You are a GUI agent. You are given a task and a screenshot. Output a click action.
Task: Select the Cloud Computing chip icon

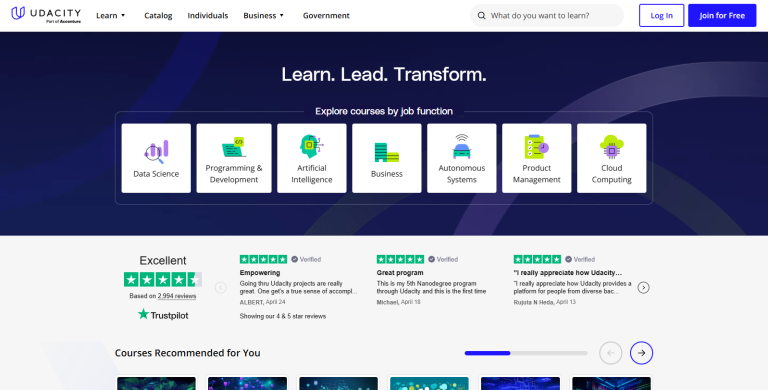tap(612, 146)
